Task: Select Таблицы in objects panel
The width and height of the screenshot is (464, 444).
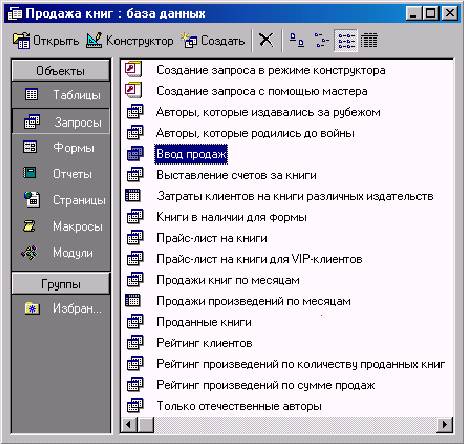Action: (61, 95)
